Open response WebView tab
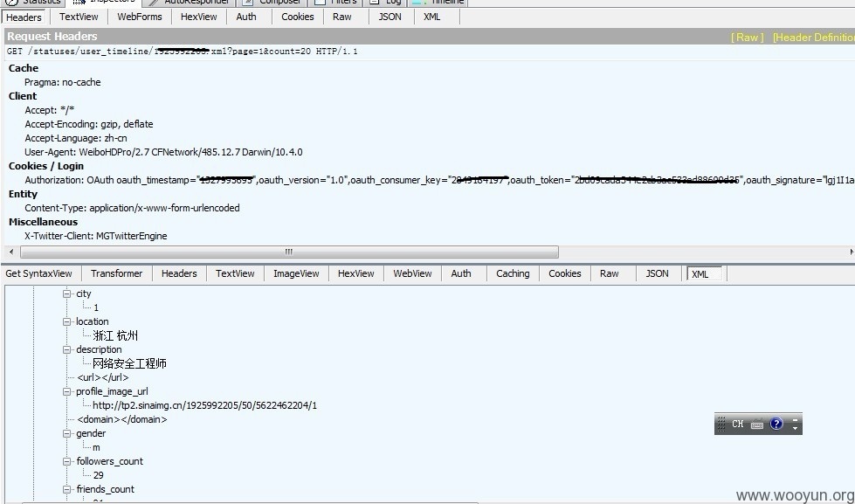 [412, 273]
